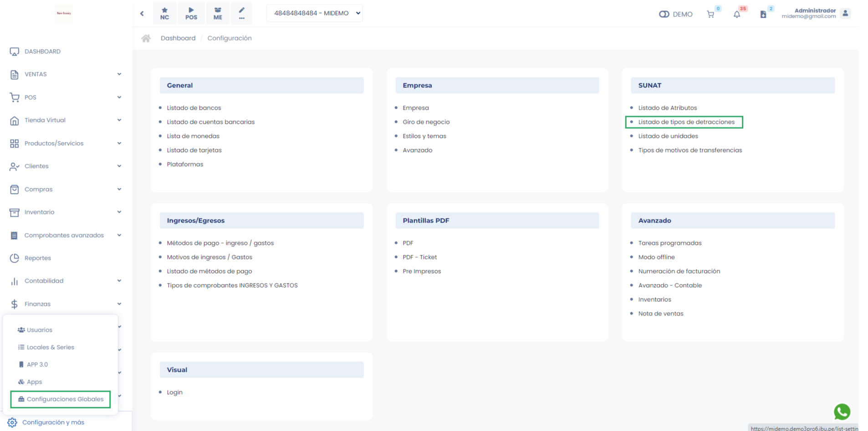Screen dimensions: 868x431
Task: Select Configuraciones Globales in the submenu
Action: [65, 399]
